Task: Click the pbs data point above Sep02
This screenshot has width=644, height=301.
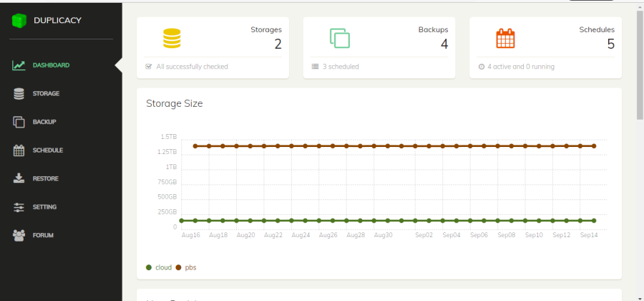Action: click(429, 145)
